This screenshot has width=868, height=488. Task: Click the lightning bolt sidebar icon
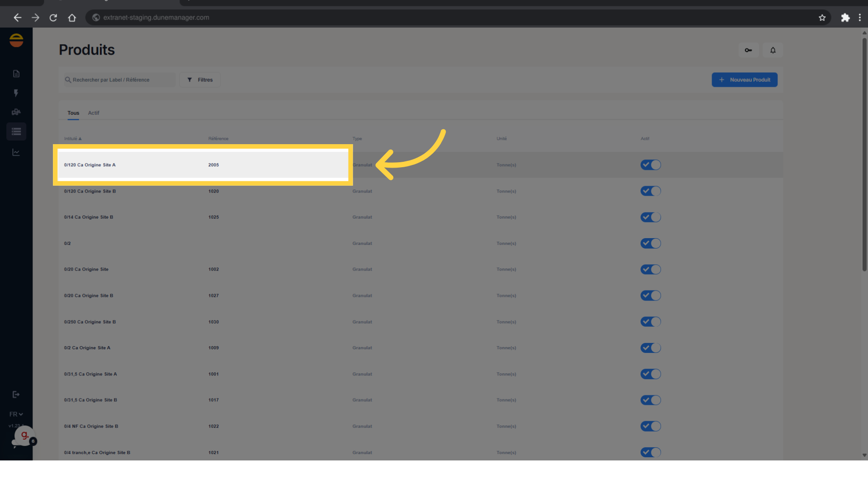(x=16, y=93)
